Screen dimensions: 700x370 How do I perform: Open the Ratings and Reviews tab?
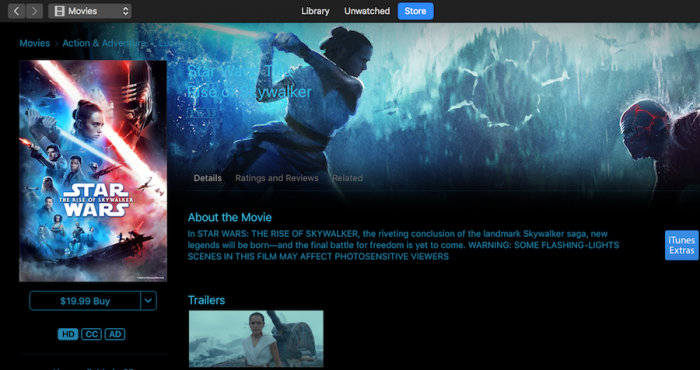(x=277, y=178)
